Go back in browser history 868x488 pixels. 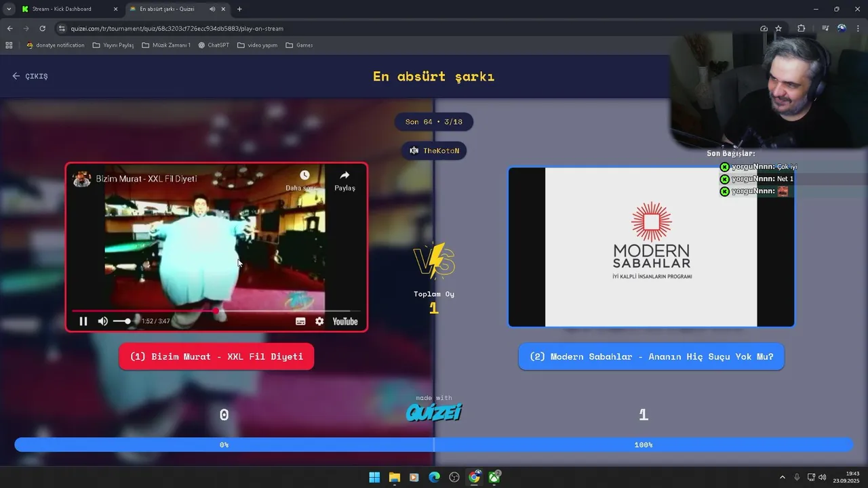point(9,28)
